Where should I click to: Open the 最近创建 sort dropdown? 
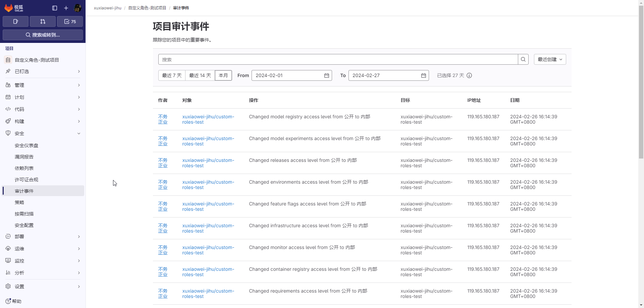[x=550, y=59]
